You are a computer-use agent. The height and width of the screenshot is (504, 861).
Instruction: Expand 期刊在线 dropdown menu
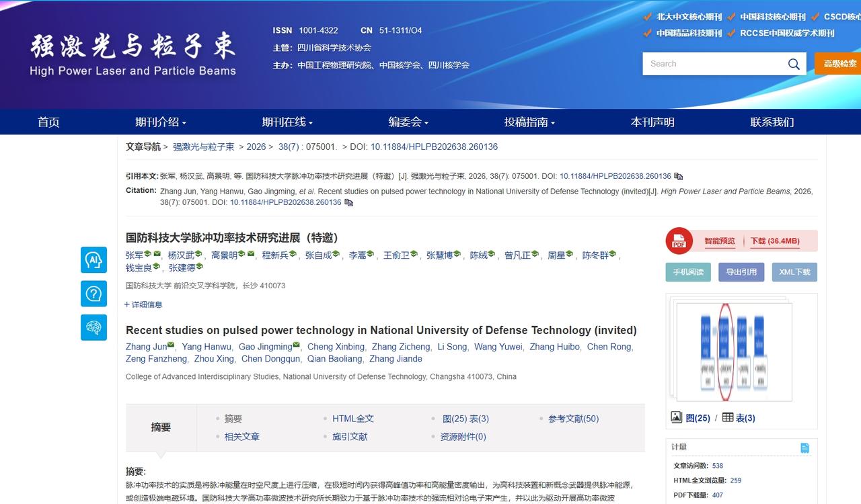[287, 122]
